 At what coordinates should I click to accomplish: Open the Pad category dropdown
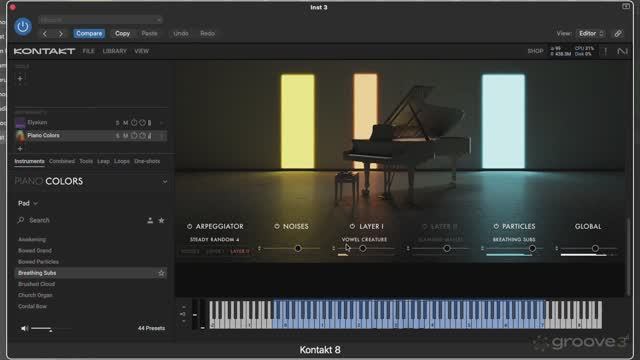pos(28,203)
